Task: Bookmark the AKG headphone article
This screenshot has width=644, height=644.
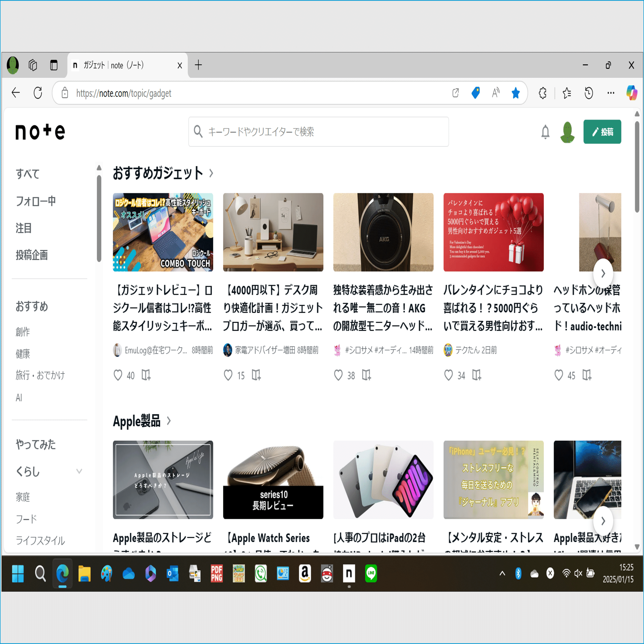Action: (366, 375)
